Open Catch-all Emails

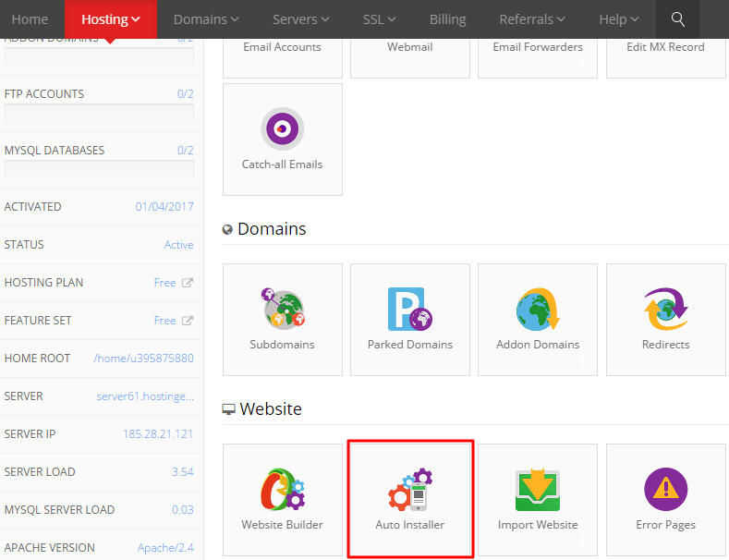(x=282, y=139)
